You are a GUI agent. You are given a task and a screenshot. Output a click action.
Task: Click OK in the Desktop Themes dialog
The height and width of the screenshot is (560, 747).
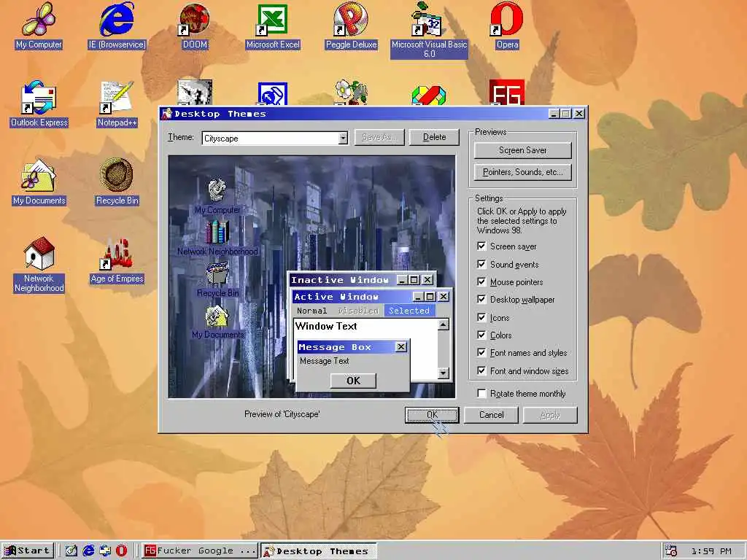pyautogui.click(x=432, y=415)
